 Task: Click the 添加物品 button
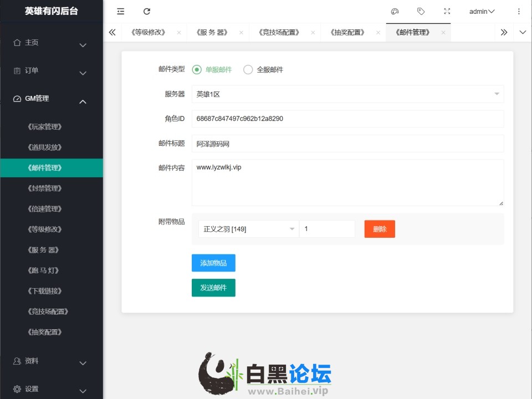coord(213,263)
